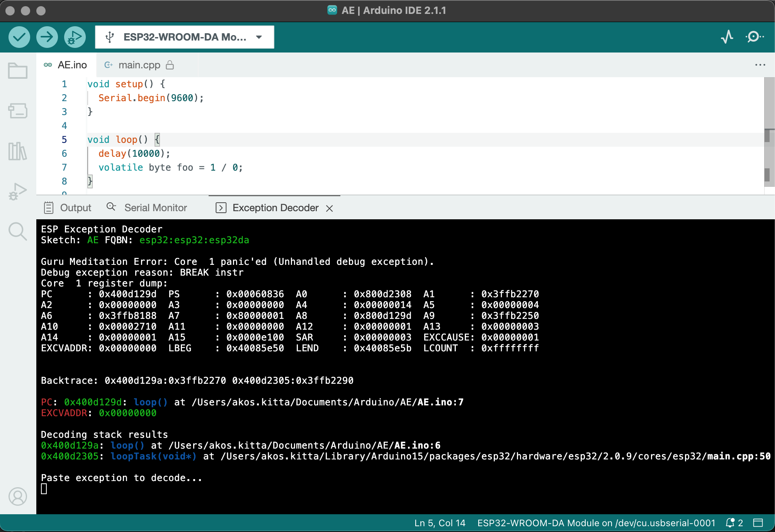Open the Serial Monitor magnifier toolbar icon
The width and height of the screenshot is (775, 532).
(x=754, y=37)
